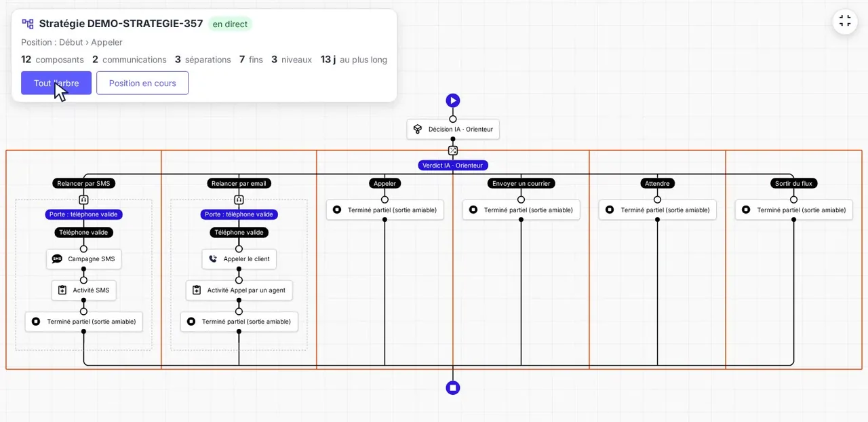
Task: Click 'Terminé partiel' node under Activité SMS
Action: [84, 322]
